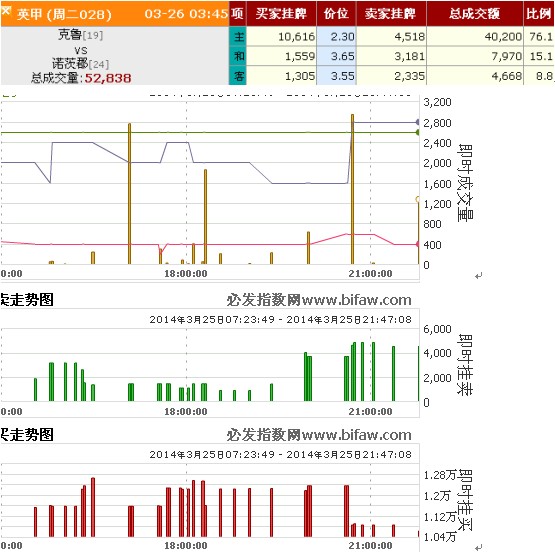
Task: Click the 3.65 draw odds cell
Action: pyautogui.click(x=337, y=56)
